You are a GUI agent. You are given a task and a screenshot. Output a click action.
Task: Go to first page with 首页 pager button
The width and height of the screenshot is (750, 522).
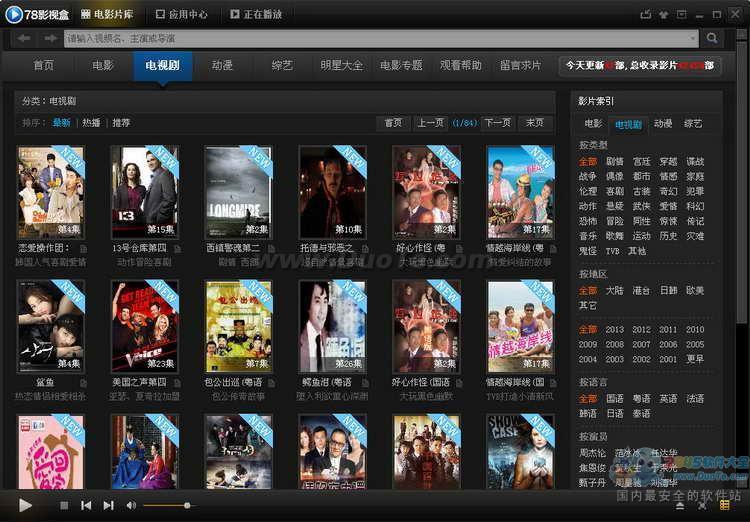click(x=393, y=123)
